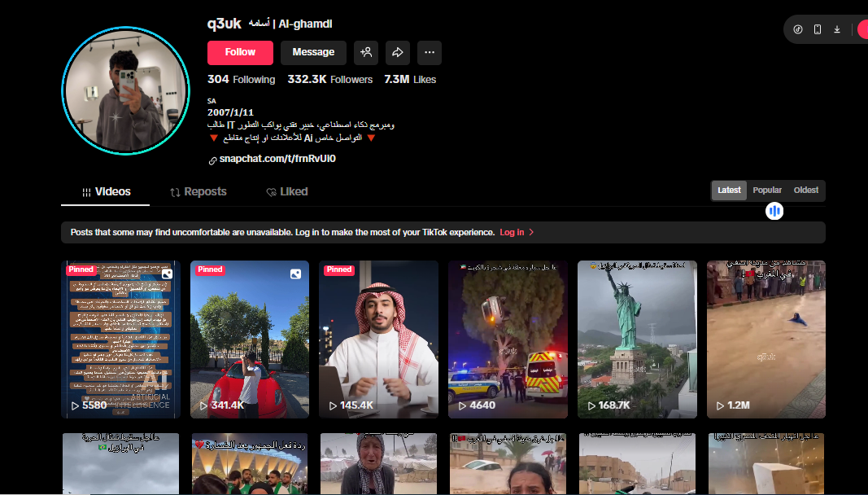Viewport: 868px width, 495px height.
Task: Click the suggested accounts person icon
Action: 365,52
